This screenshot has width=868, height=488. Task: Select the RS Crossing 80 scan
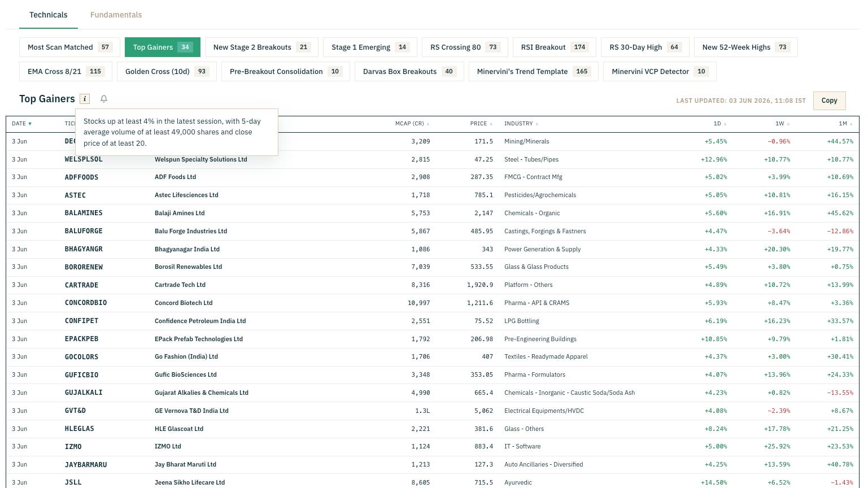coord(465,47)
